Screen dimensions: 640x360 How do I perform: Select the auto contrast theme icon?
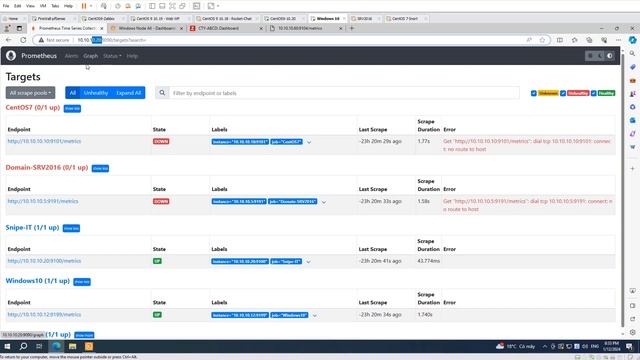tap(610, 56)
